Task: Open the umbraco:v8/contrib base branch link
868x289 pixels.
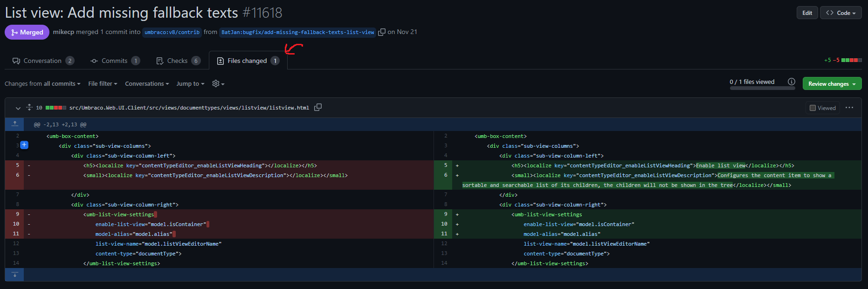Action: click(172, 32)
